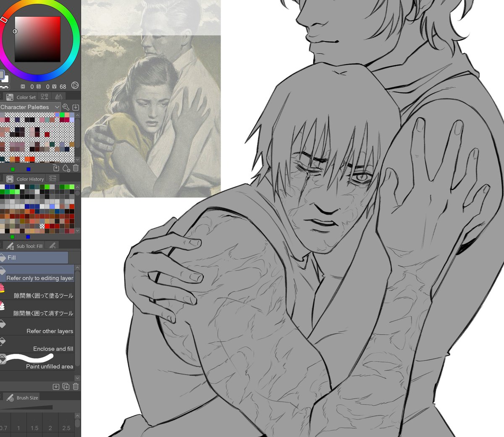504x437 pixels.
Task: Import color set with download icon
Action: pos(76,107)
